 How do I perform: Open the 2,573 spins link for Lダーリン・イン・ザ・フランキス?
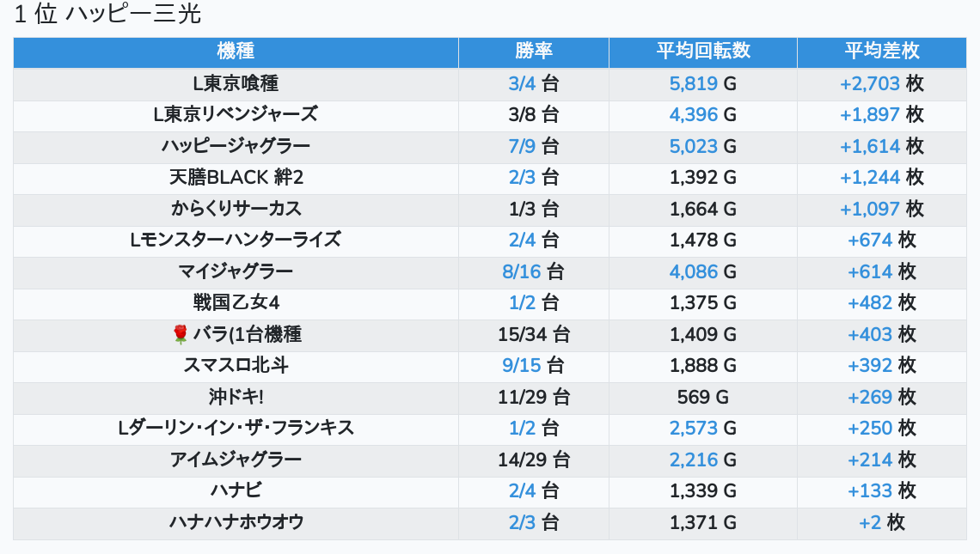693,428
